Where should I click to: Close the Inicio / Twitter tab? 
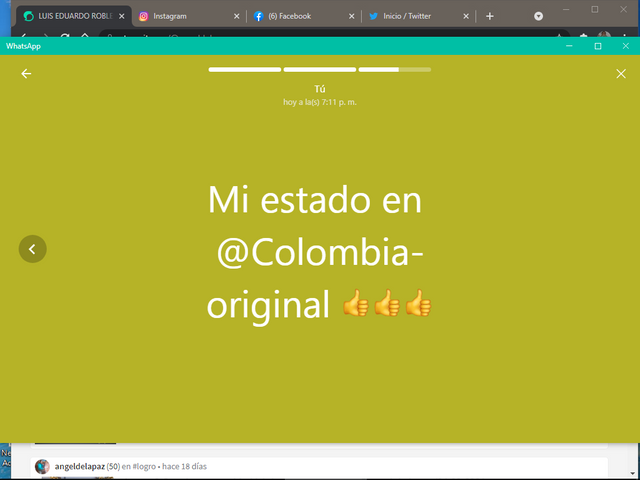(x=466, y=16)
